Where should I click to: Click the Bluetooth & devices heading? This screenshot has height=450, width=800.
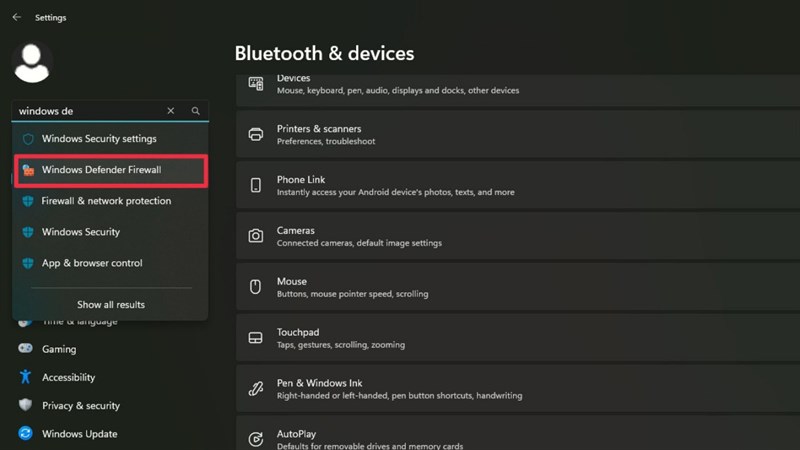click(x=324, y=54)
